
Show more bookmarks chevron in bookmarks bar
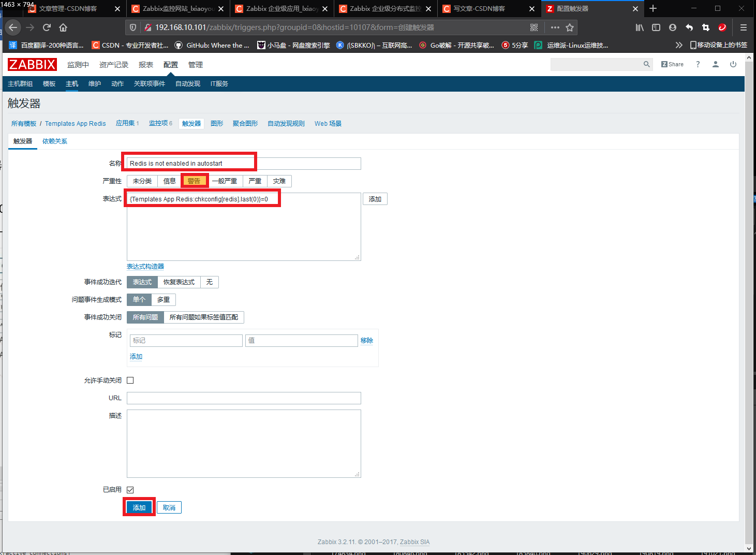coord(679,45)
